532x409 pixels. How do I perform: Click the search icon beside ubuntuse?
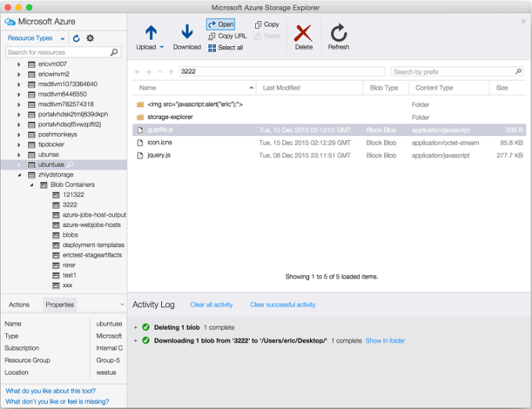70,164
